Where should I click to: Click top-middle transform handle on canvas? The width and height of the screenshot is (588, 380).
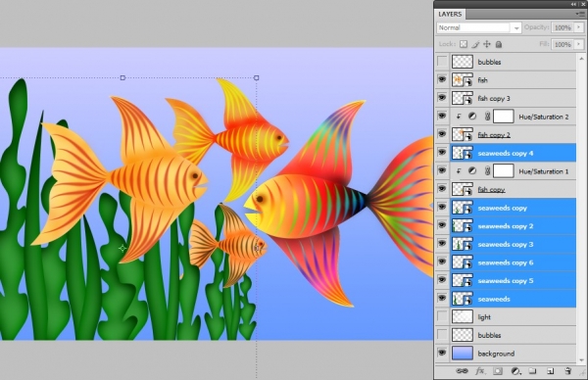pos(122,78)
